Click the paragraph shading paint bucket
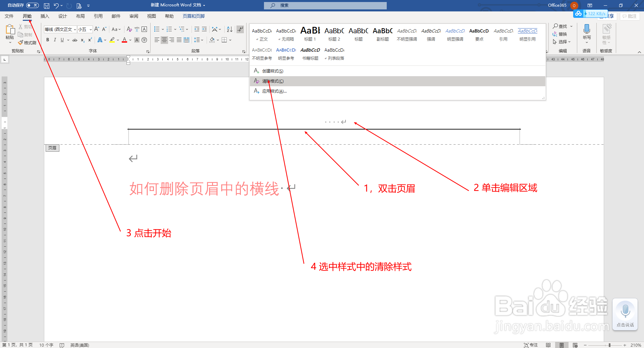This screenshot has height=348, width=644. pyautogui.click(x=212, y=40)
